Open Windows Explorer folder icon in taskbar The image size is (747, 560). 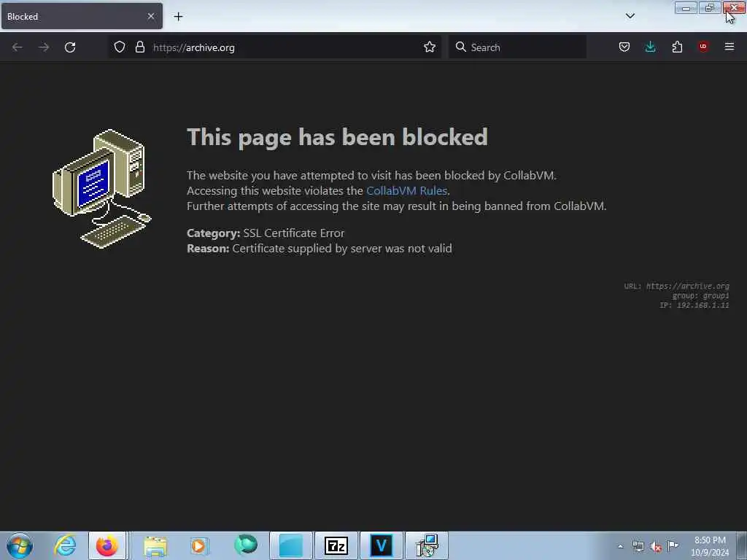click(x=155, y=545)
